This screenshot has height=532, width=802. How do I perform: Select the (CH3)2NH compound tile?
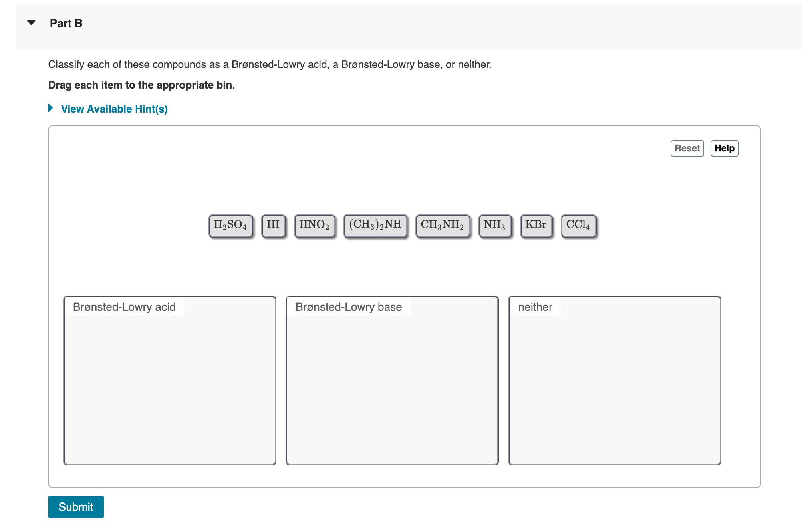(375, 225)
